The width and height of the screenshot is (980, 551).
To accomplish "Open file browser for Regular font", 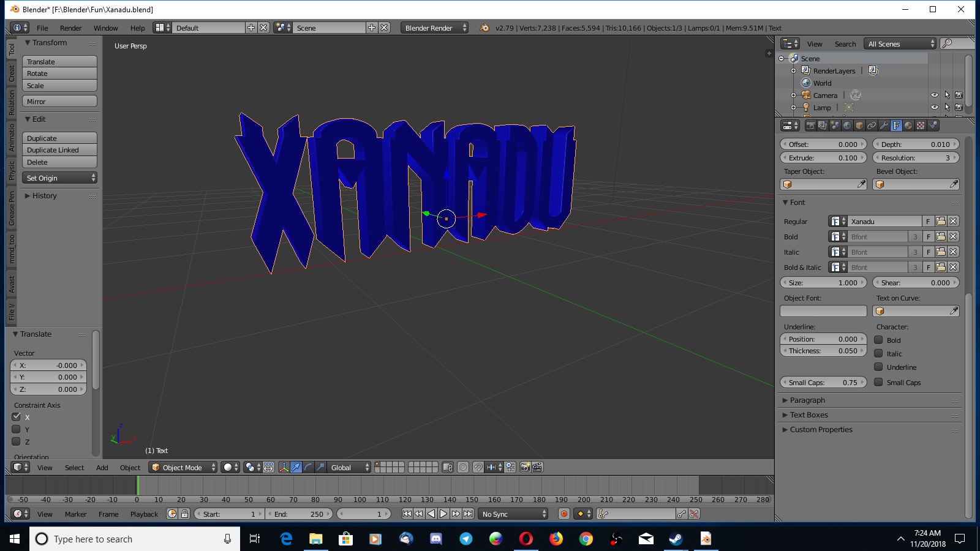I will 941,221.
